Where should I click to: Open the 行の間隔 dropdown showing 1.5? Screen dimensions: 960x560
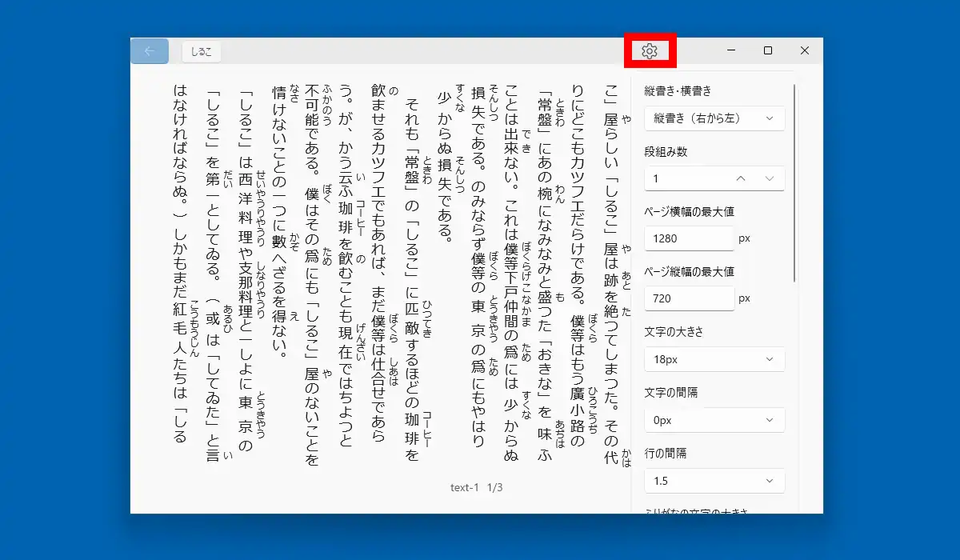tap(714, 481)
